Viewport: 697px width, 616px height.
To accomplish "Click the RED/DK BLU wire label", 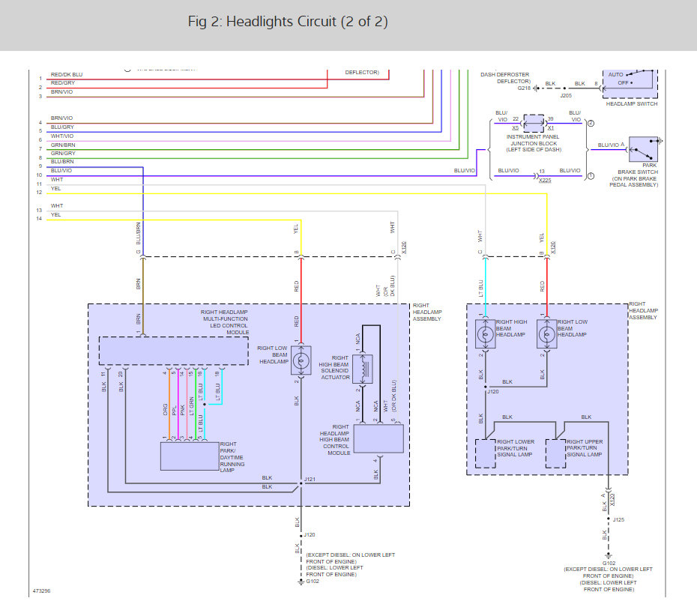I will (67, 75).
